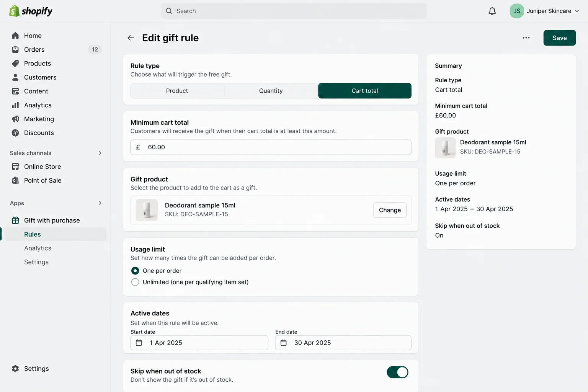Open the more actions ellipsis menu
The height and width of the screenshot is (392, 588).
pyautogui.click(x=526, y=38)
